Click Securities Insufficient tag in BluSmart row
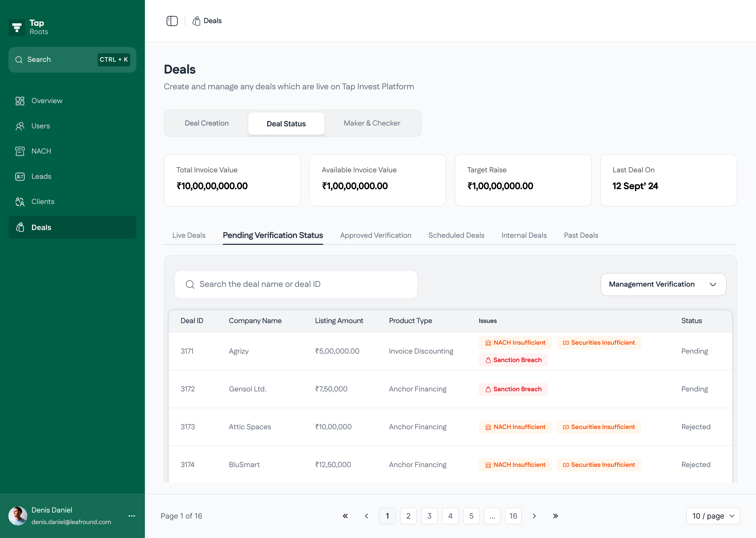 point(599,465)
